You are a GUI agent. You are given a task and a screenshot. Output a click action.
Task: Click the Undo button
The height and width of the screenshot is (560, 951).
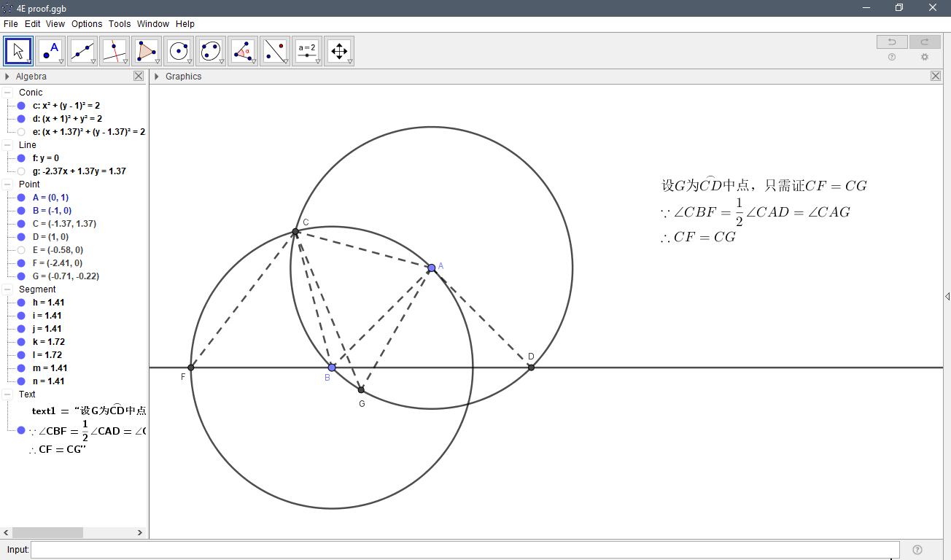tap(891, 42)
